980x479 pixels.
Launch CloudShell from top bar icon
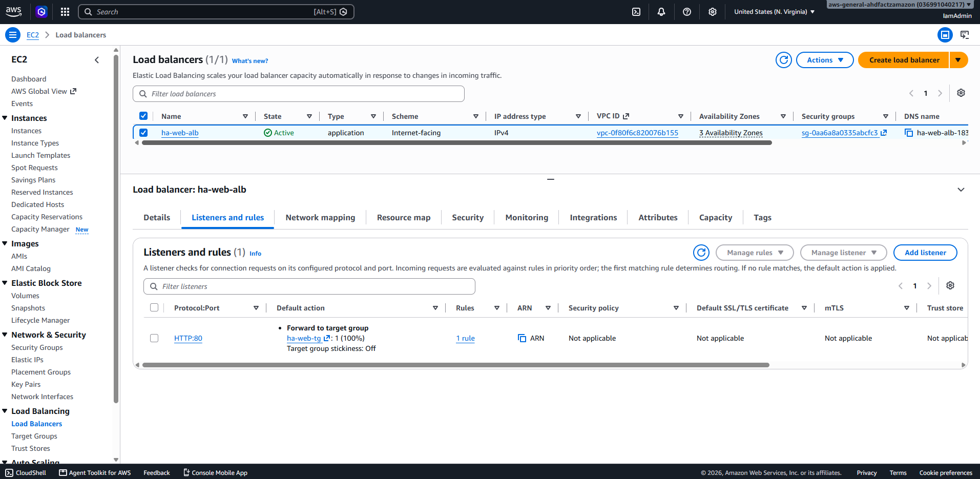point(636,12)
